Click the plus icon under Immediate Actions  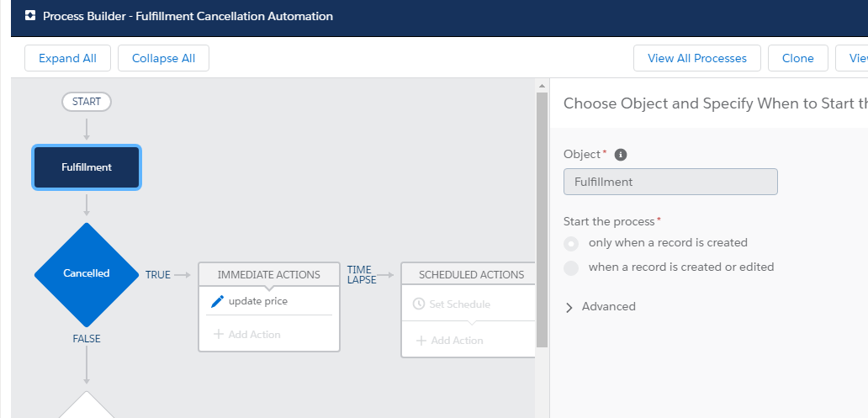coord(219,335)
